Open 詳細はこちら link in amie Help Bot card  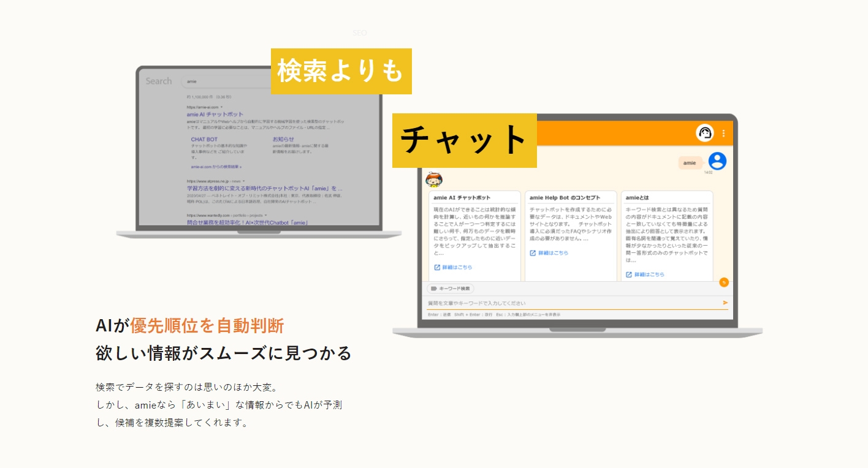[549, 253]
